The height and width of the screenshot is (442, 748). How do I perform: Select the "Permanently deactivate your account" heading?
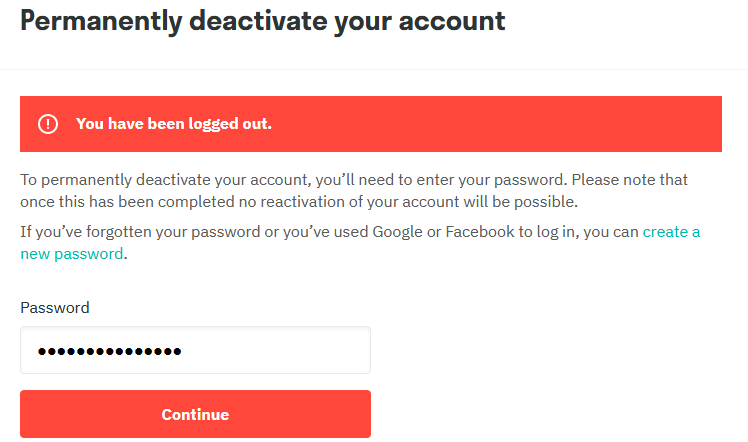click(262, 21)
